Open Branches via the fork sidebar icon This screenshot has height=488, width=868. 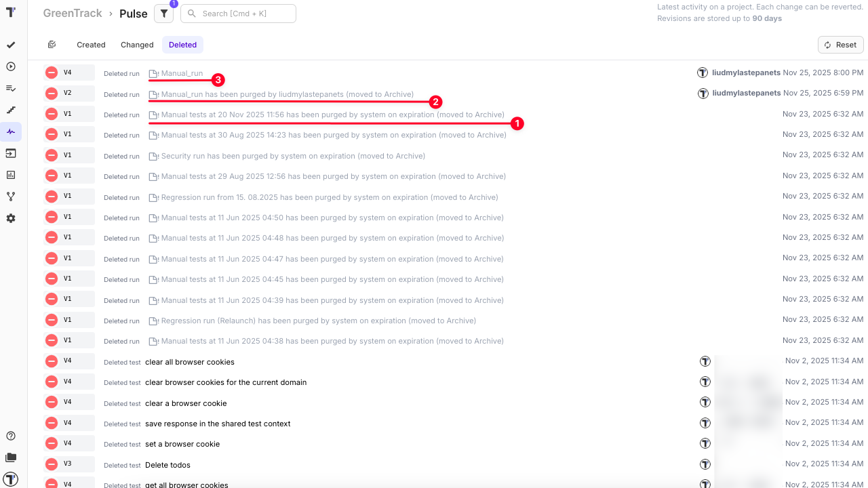point(11,197)
